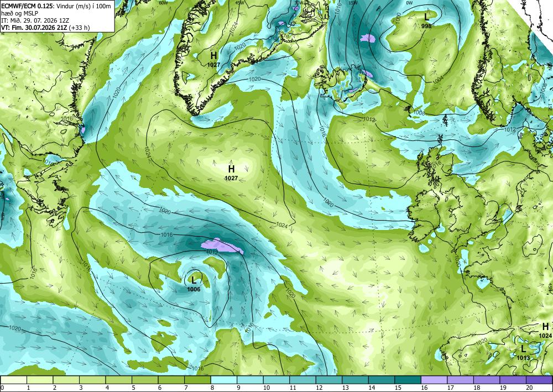Image resolution: width=553 pixels, height=392 pixels.
Task: Click the '45W' longitude label at the top
Action: point(240,2)
